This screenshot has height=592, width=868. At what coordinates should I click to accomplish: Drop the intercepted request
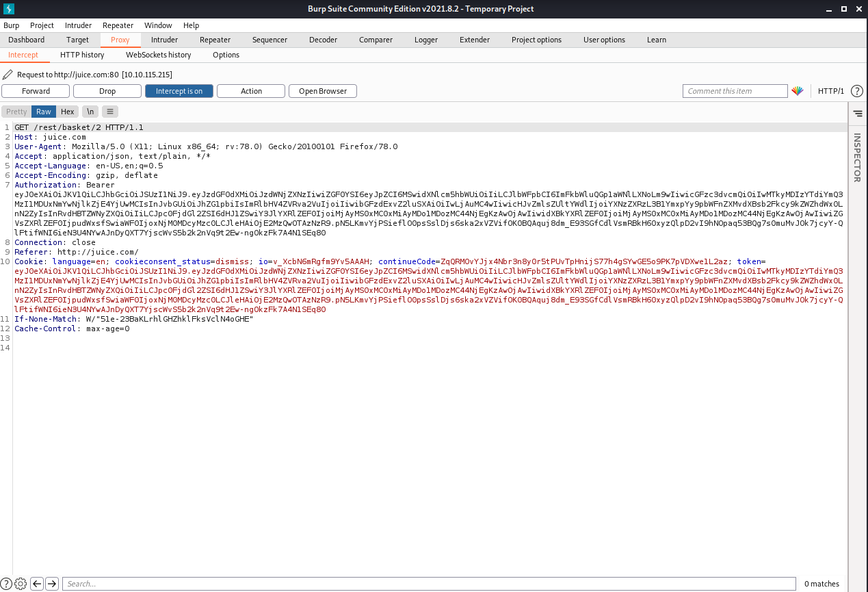[107, 91]
